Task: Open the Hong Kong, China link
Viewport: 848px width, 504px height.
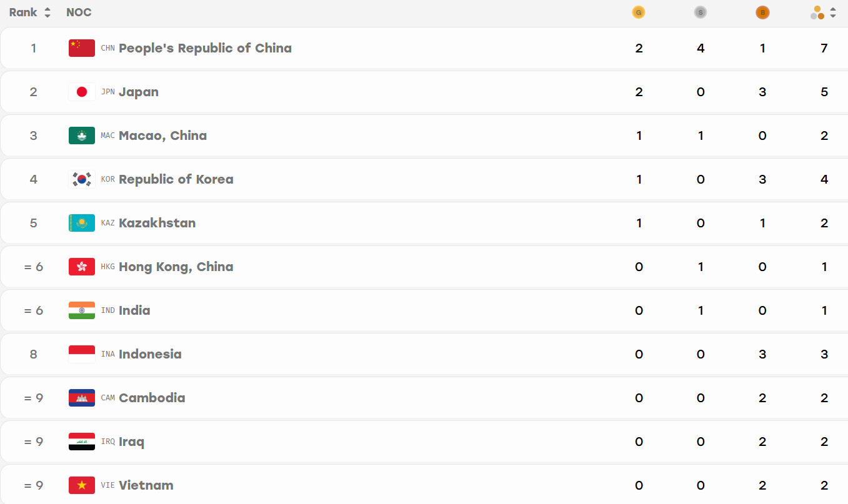Action: 176,267
